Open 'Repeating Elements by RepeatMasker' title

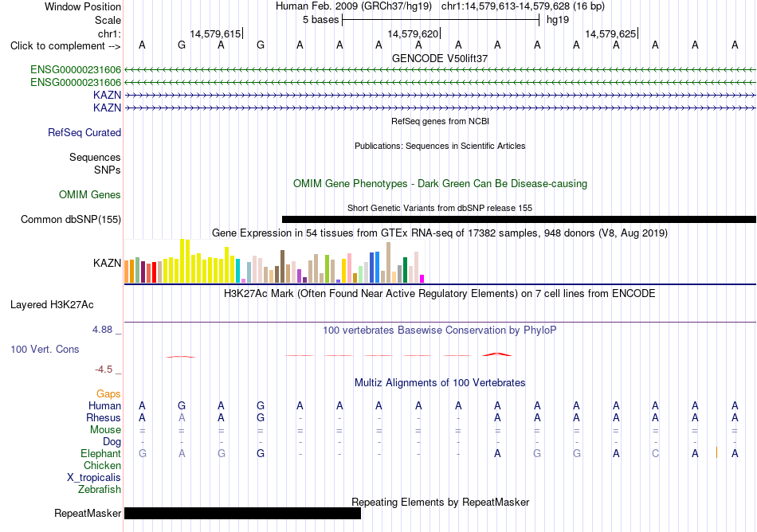coord(440,502)
